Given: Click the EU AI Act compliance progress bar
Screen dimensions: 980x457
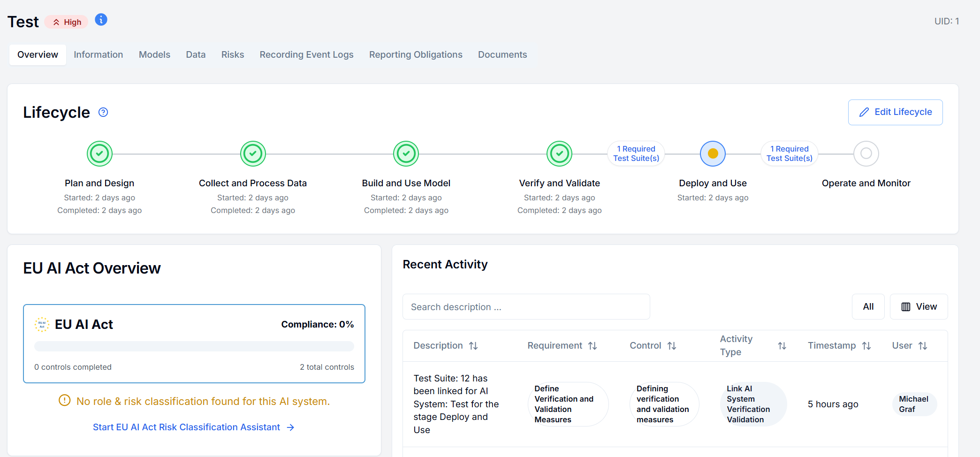Looking at the screenshot, I should (194, 346).
